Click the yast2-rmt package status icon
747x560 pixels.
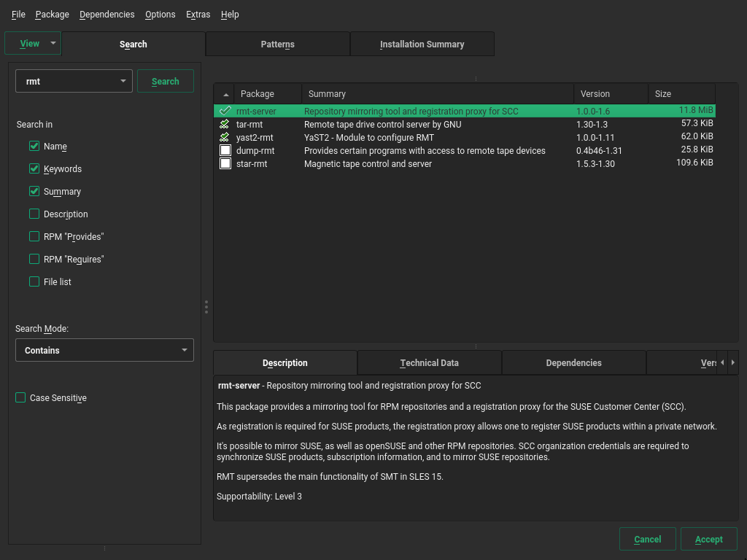[x=225, y=138]
